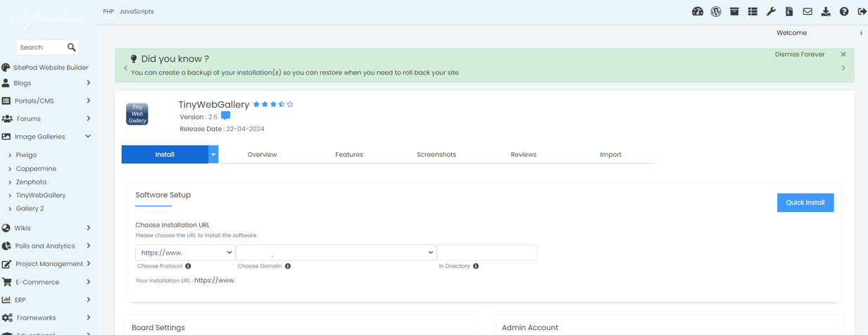
Task: Click the In Directory input field
Action: pyautogui.click(x=487, y=253)
